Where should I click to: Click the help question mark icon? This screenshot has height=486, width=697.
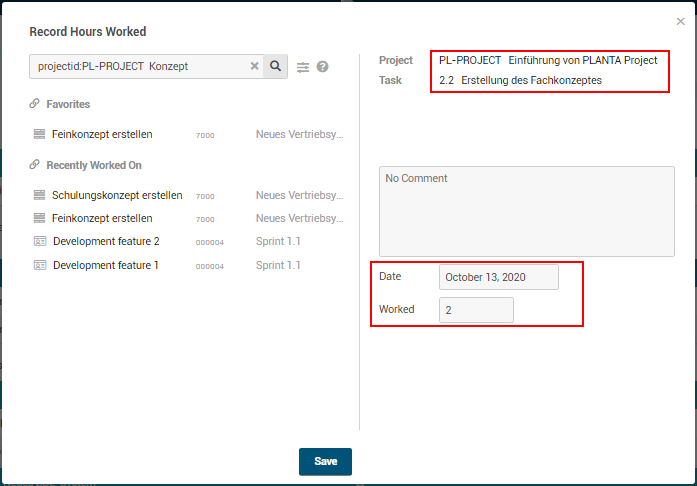323,67
